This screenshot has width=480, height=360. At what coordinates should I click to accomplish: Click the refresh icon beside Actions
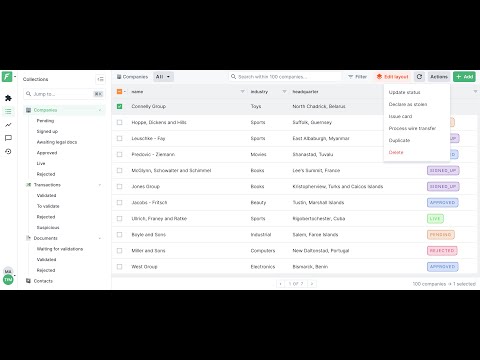click(x=419, y=77)
